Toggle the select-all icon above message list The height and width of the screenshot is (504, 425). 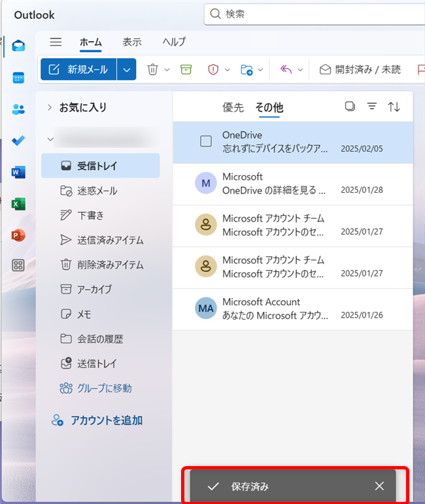(x=350, y=107)
